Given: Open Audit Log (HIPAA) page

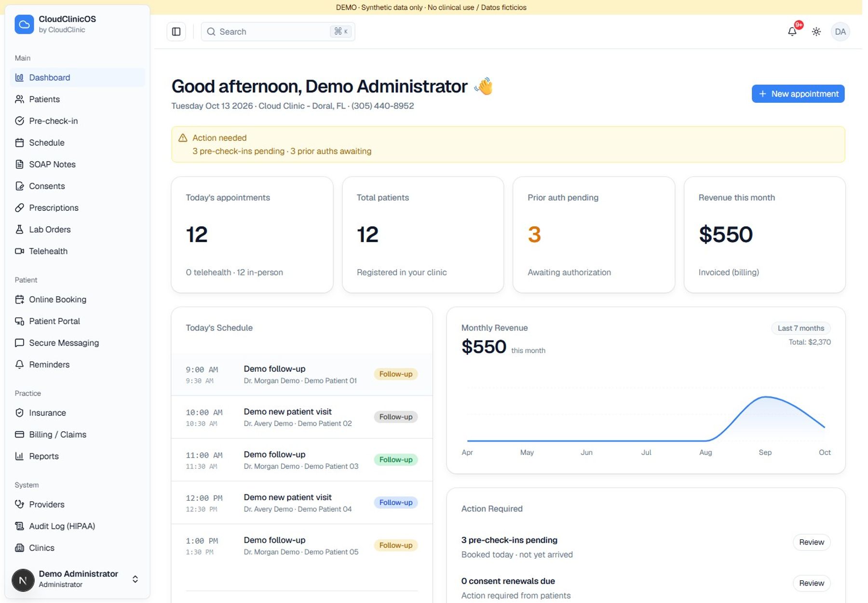Looking at the screenshot, I should pos(77,526).
